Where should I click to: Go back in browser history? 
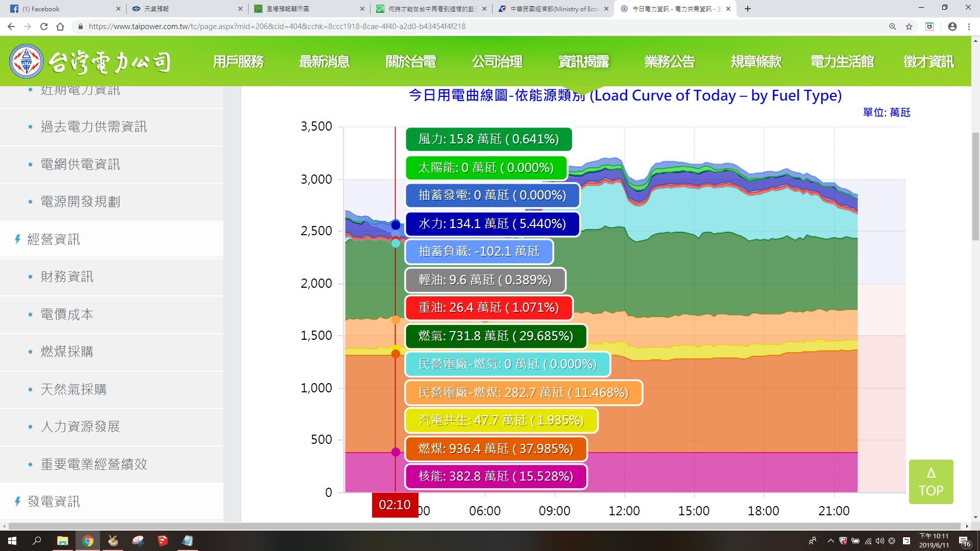point(11,27)
